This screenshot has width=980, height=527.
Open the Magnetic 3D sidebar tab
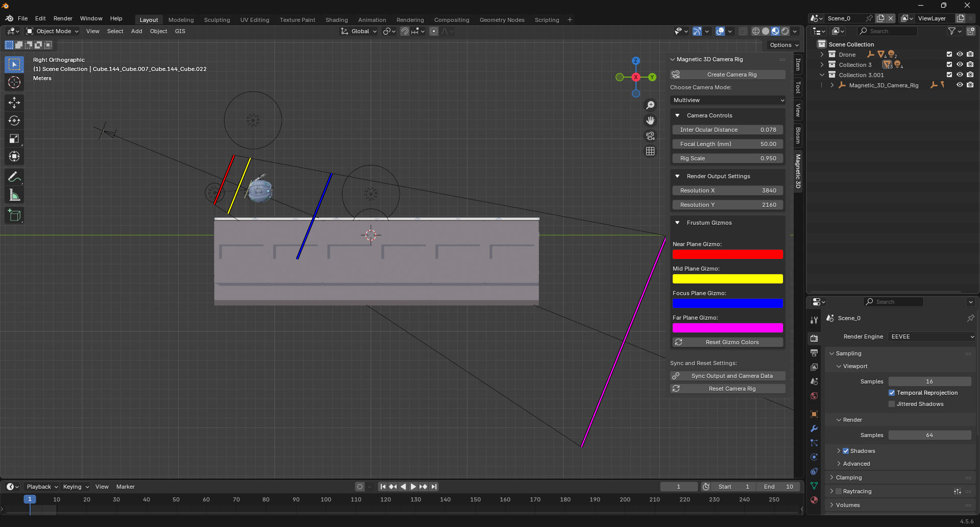coord(798,172)
